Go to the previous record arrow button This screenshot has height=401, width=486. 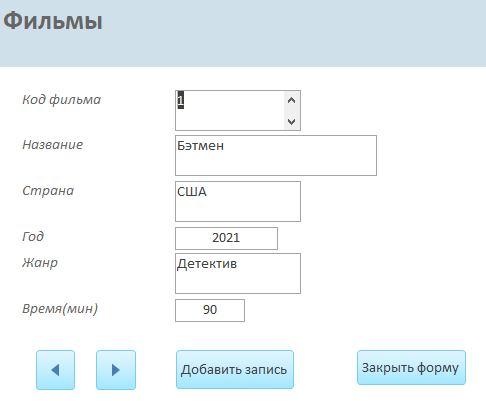tap(55, 370)
